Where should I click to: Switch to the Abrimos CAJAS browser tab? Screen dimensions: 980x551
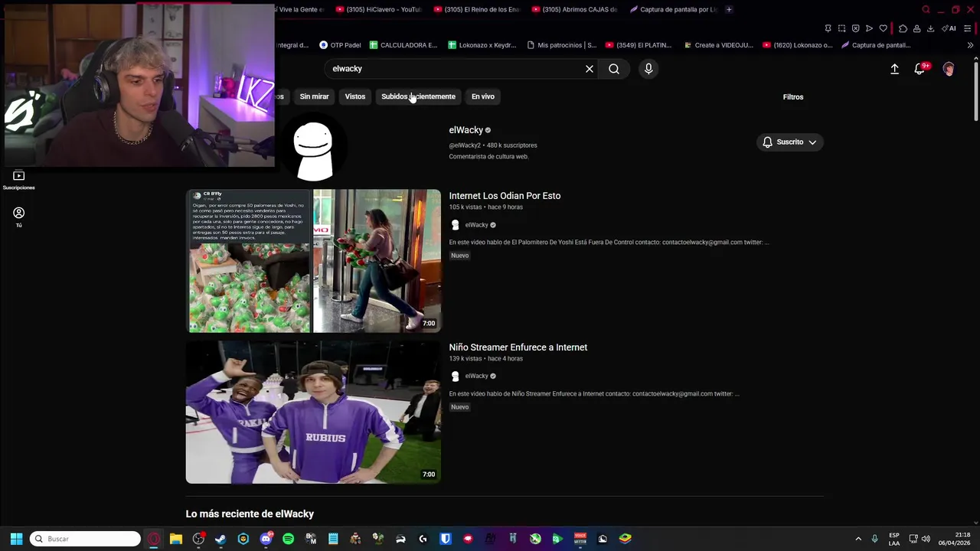[573, 9]
